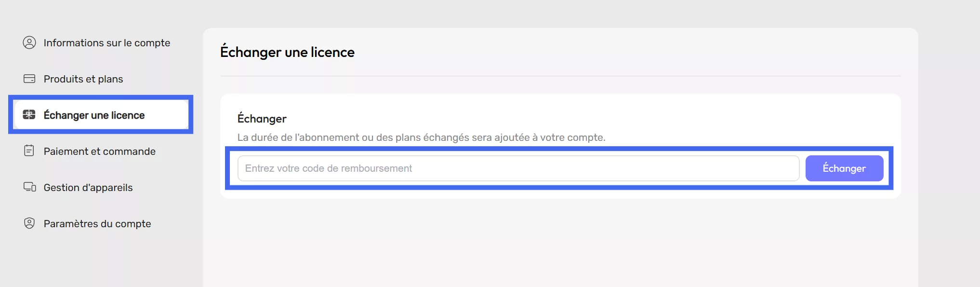This screenshot has height=287, width=980.
Task: Click the purple Échanger button
Action: tap(844, 168)
